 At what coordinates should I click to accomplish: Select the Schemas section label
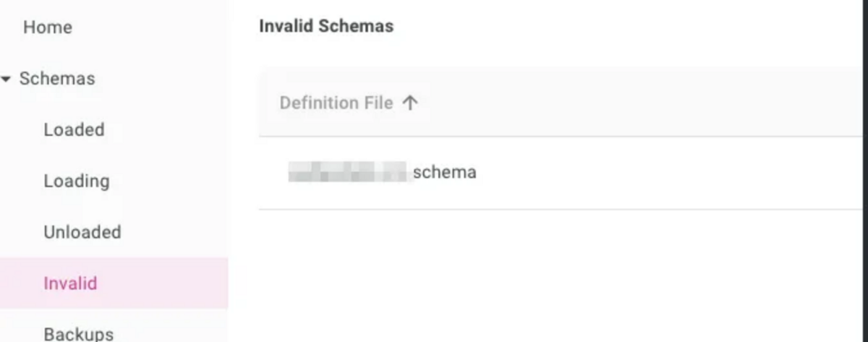point(57,78)
